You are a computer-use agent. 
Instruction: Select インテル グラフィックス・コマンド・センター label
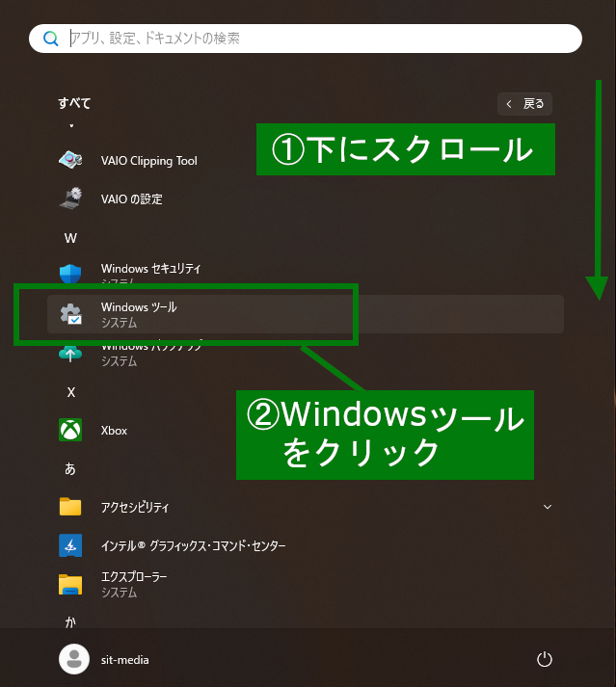[x=194, y=545]
